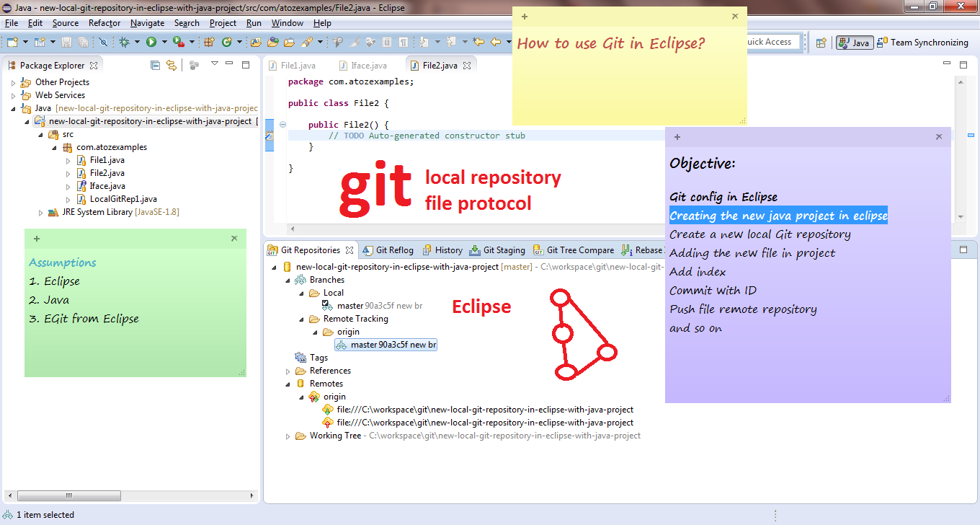Screen dimensions: 980x525
Task: Click the green Run button icon
Action: click(151, 43)
